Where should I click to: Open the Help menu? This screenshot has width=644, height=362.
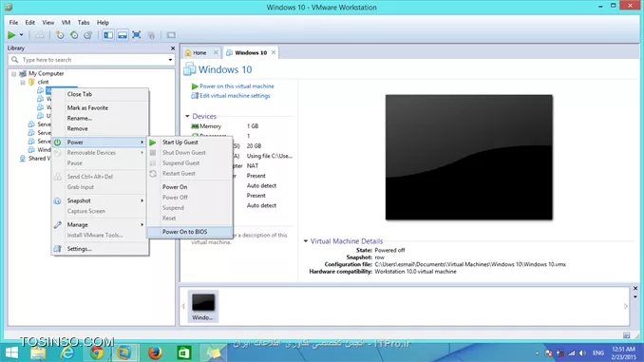pyautogui.click(x=103, y=23)
